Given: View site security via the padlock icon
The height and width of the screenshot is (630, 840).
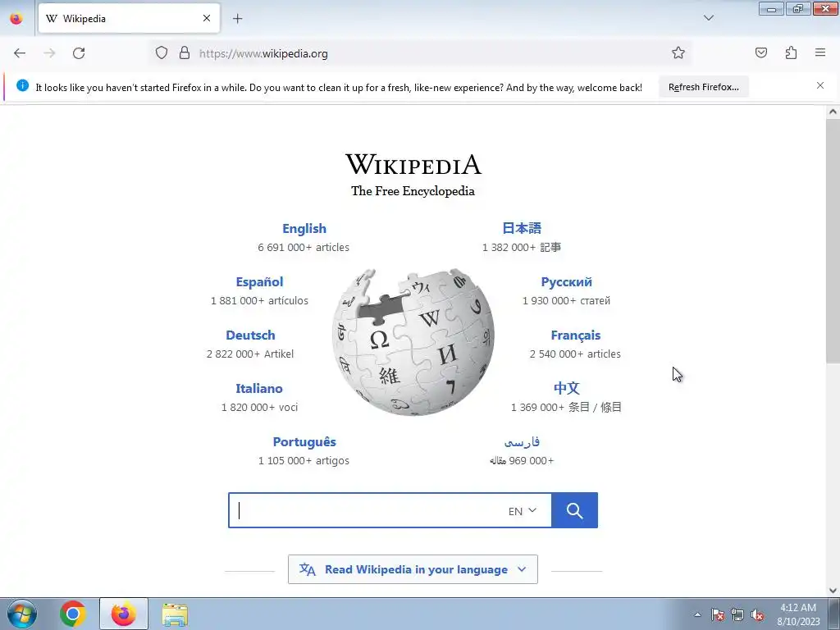Looking at the screenshot, I should [x=185, y=53].
